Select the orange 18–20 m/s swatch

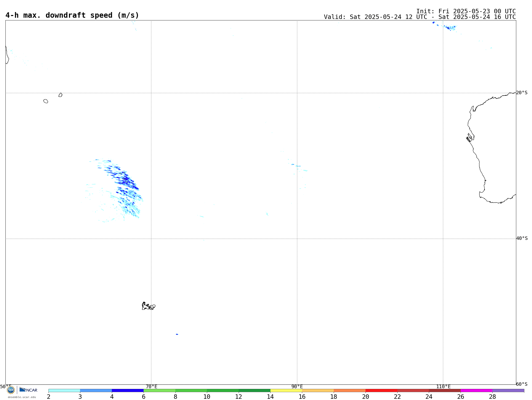350,390
